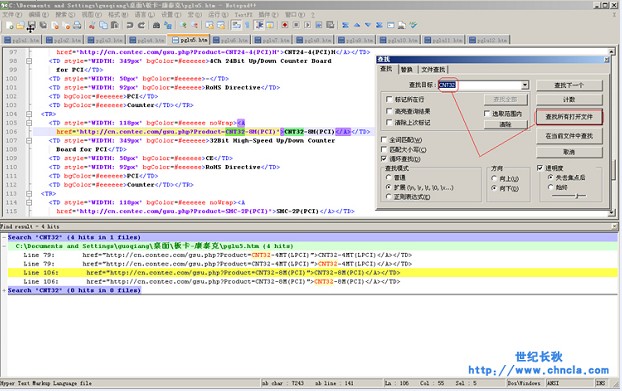
Task: Click the 查找下一个 button
Action: tap(569, 85)
